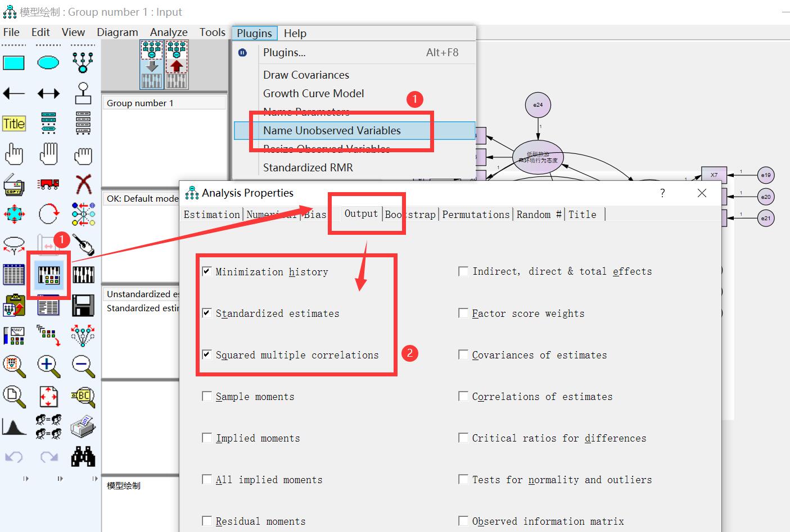Screen dimensions: 790x532
Task: Select the Draw latent variable ellipse tool
Action: pos(48,62)
